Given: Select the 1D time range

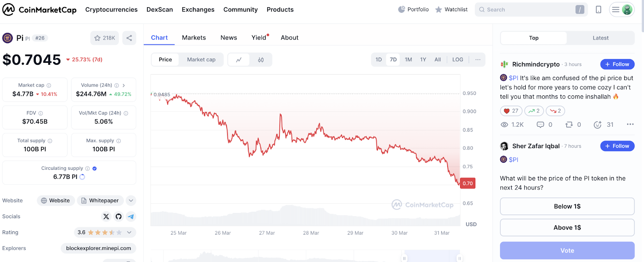Looking at the screenshot, I should click(378, 60).
